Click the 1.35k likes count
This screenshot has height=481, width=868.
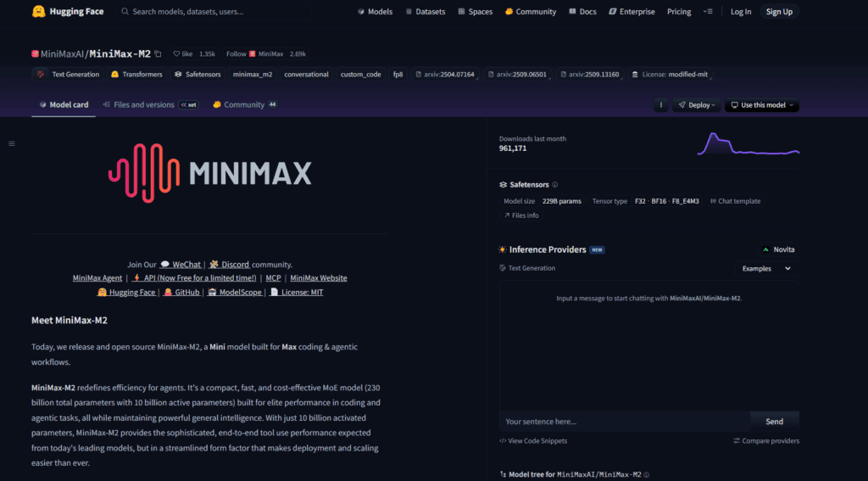click(x=207, y=53)
